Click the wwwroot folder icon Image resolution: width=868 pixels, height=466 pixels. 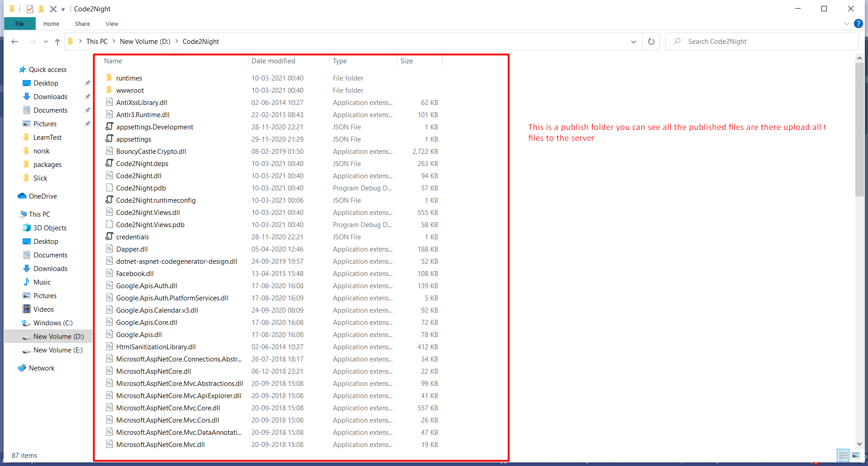[109, 90]
